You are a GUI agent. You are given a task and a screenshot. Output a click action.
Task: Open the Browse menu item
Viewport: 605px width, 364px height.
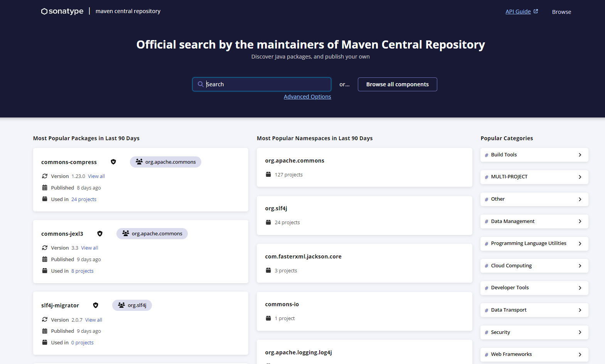(561, 12)
